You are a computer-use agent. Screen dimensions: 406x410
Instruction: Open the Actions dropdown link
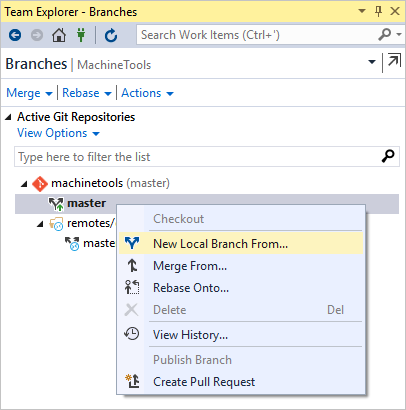[147, 93]
